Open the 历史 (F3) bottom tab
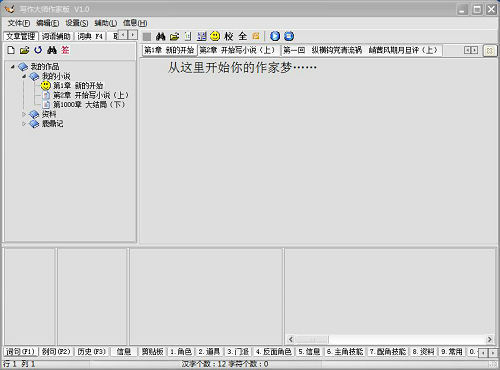500x370 pixels. click(91, 352)
